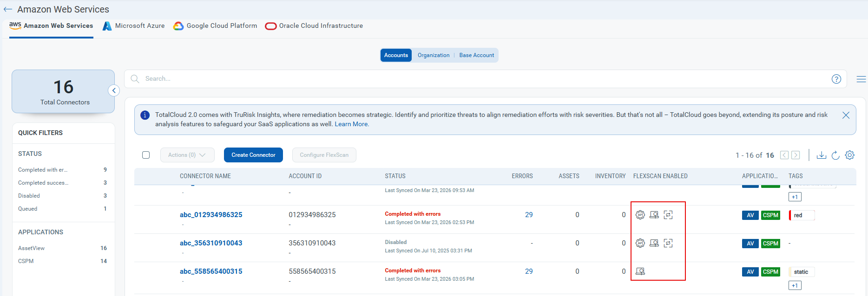Click the Disabled status of abc_356310910043
The height and width of the screenshot is (296, 868).
point(396,242)
